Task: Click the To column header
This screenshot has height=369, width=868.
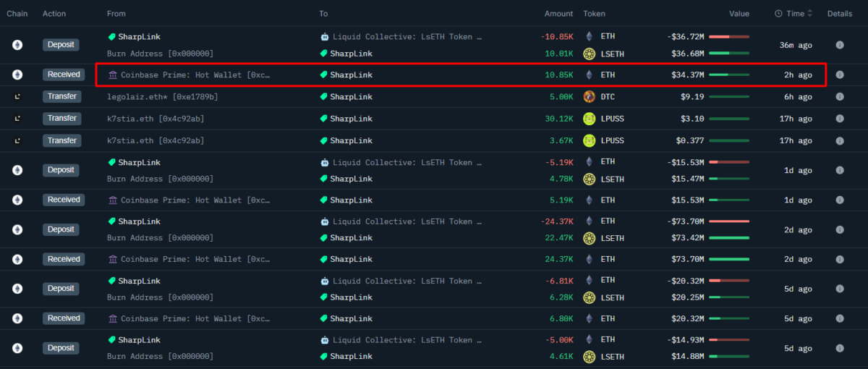Action: (323, 14)
